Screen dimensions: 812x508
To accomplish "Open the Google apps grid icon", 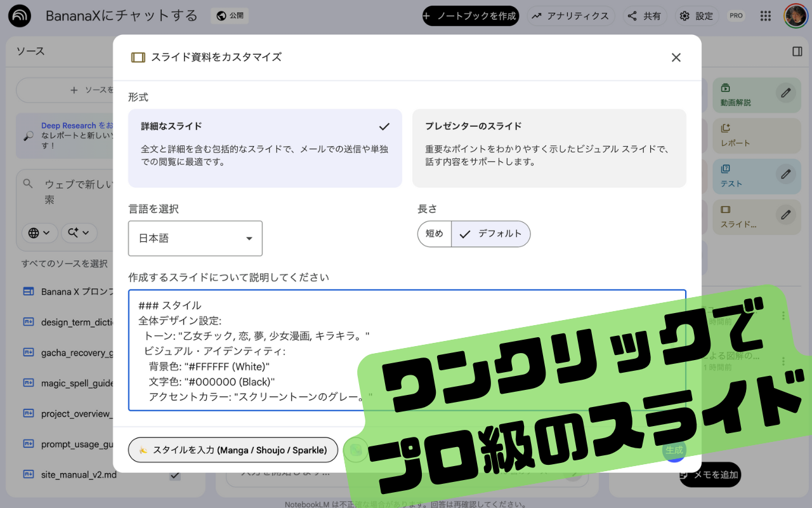I will click(765, 15).
